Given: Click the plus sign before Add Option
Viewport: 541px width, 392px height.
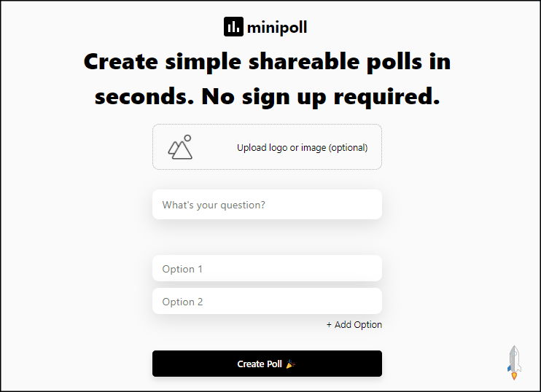Looking at the screenshot, I should click(329, 325).
